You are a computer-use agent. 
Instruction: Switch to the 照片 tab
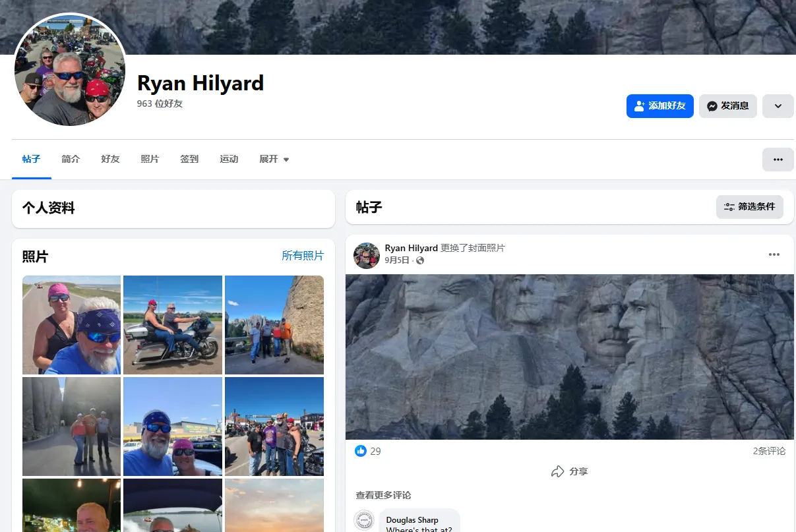[150, 159]
